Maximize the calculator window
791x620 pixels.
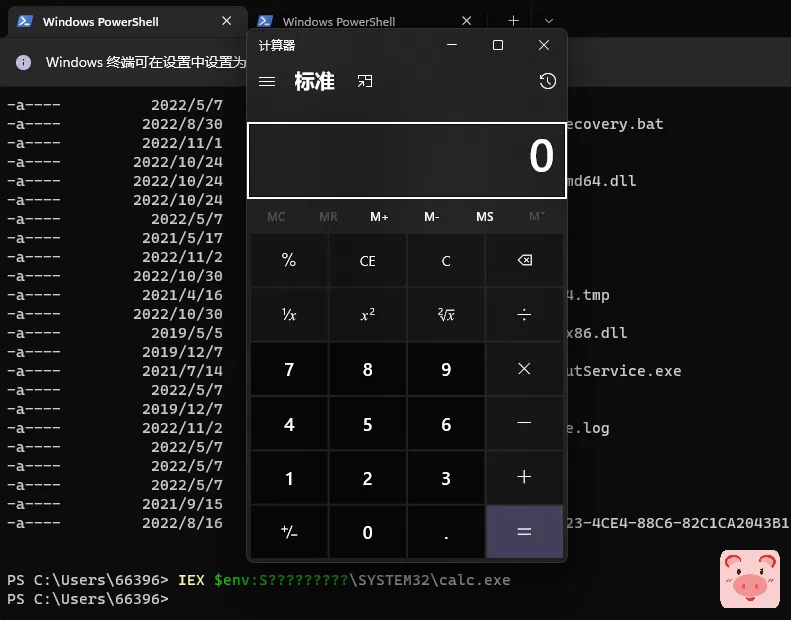[498, 45]
